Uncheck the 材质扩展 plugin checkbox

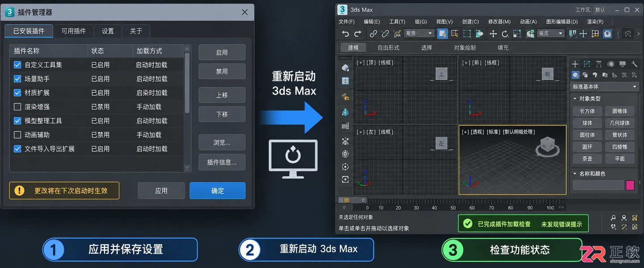click(17, 93)
